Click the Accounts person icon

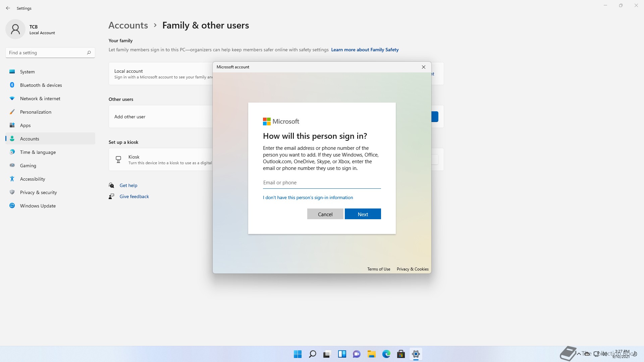point(12,138)
